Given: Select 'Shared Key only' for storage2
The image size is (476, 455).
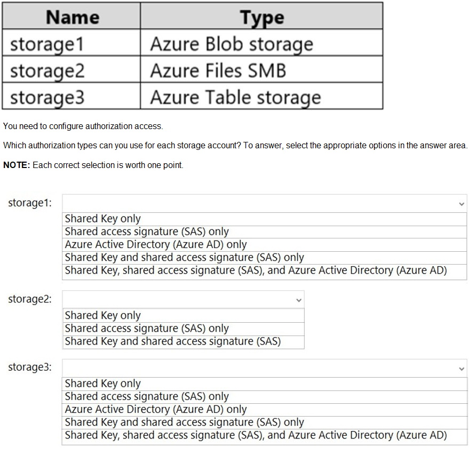Looking at the screenshot, I should [x=103, y=315].
